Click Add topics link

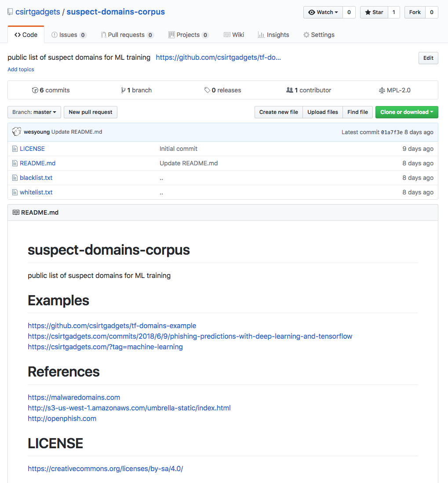(21, 70)
